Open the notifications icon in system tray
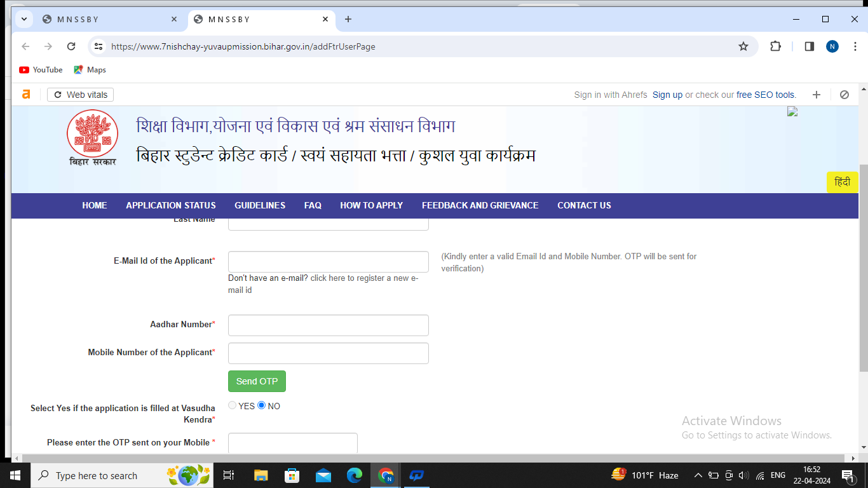This screenshot has width=868, height=488. tap(848, 475)
